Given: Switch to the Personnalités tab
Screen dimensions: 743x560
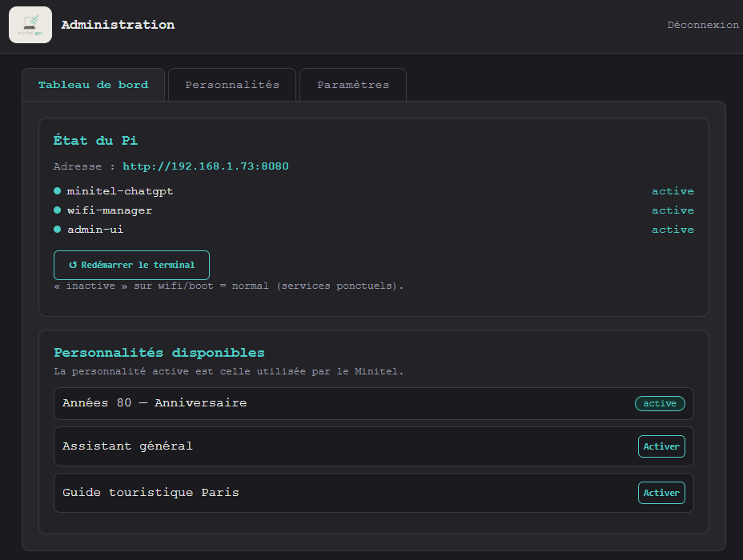Looking at the screenshot, I should click(x=232, y=85).
